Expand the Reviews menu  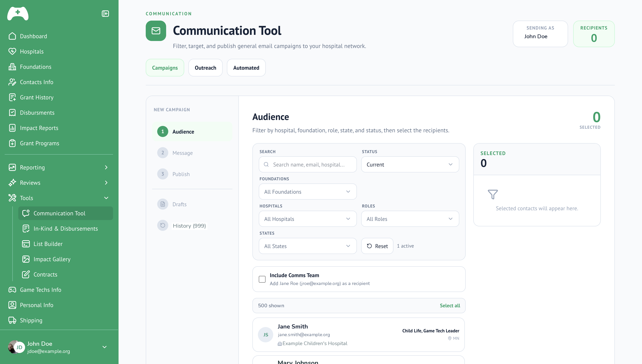(x=59, y=182)
